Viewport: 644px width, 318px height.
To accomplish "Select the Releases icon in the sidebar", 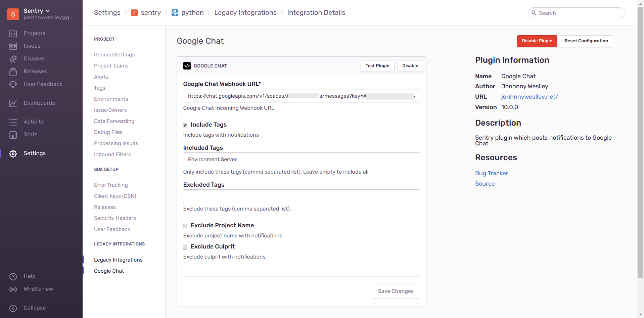I will pos(13,72).
